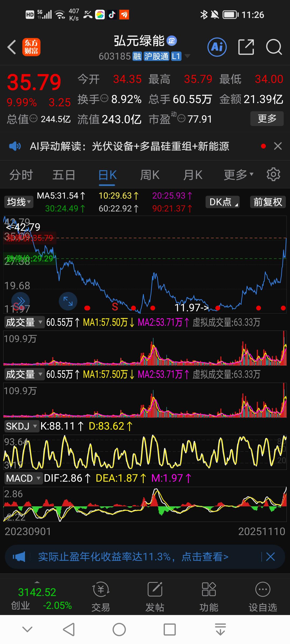Close the AI异动解读 banner

pyautogui.click(x=278, y=146)
